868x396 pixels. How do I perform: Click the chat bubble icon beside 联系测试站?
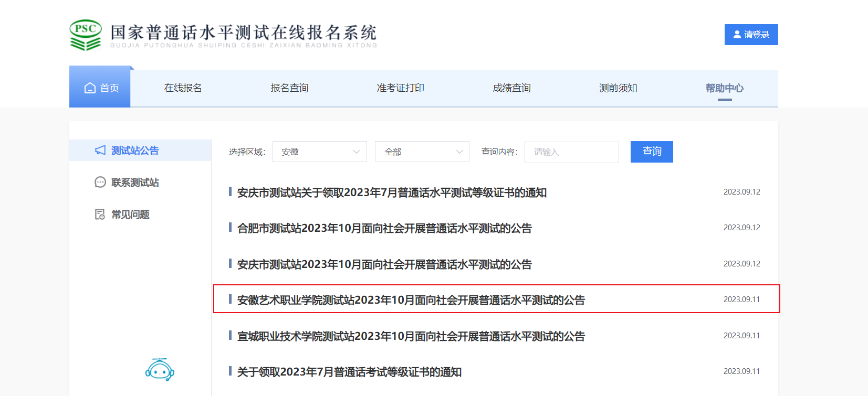coord(100,183)
